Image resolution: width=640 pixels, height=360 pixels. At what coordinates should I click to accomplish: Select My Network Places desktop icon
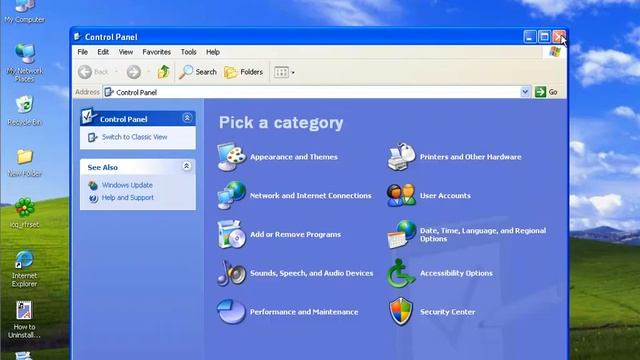(24, 62)
